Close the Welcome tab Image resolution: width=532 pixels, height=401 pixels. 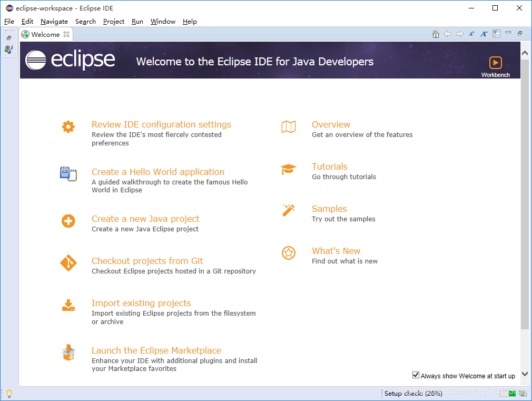[66, 34]
